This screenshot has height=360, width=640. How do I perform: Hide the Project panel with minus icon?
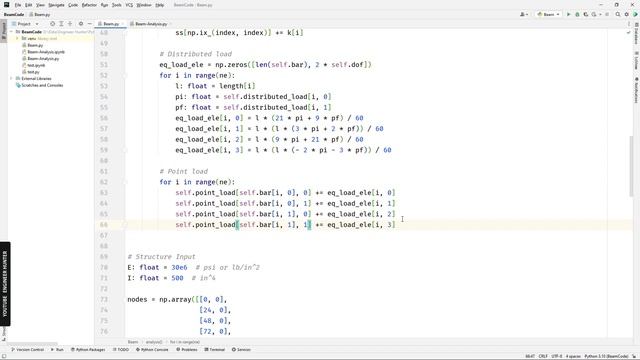tap(89, 24)
